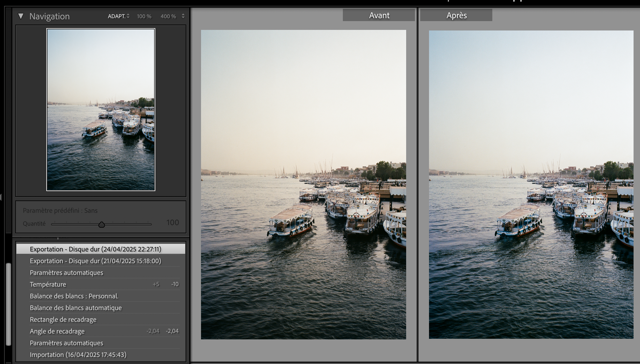Open the ADAPT. zoom mode dropdown
The image size is (640, 364).
[119, 16]
